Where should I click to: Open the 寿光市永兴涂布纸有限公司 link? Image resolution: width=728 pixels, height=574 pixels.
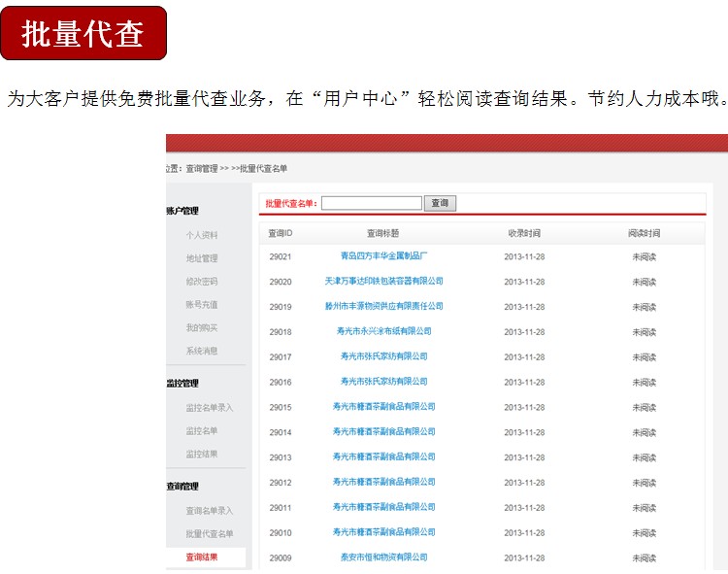click(384, 331)
